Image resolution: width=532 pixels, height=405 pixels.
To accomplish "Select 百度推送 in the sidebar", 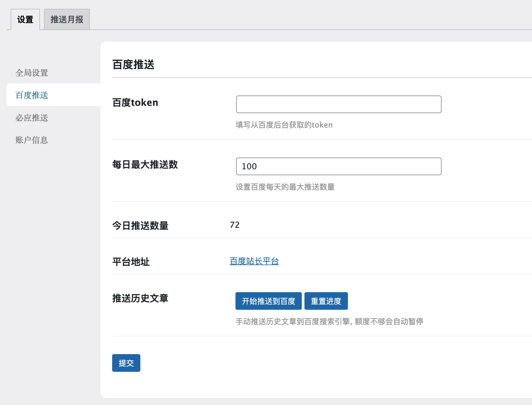I will (x=32, y=95).
